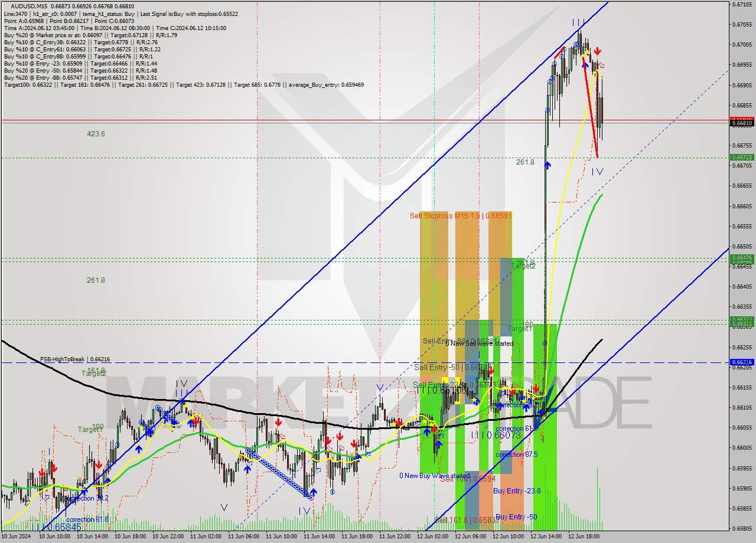The width and height of the screenshot is (756, 543).
Task: Click the '11 Jun 14:00' time axis label
Action: point(319,537)
